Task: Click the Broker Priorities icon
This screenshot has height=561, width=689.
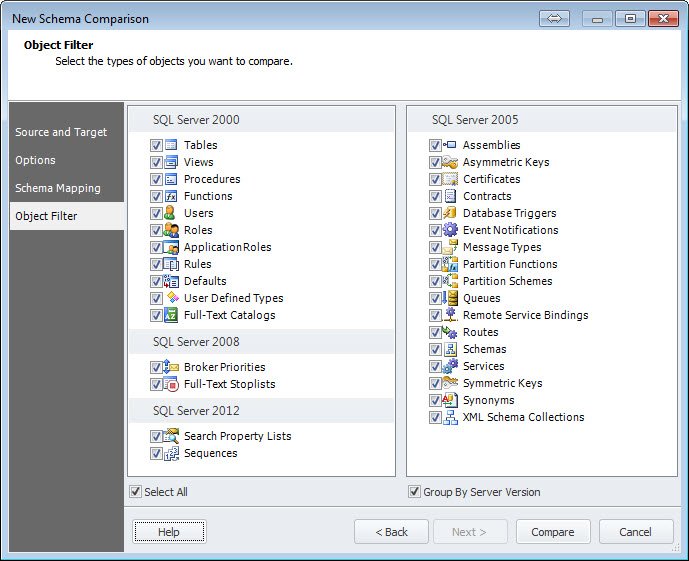Action: pyautogui.click(x=171, y=367)
